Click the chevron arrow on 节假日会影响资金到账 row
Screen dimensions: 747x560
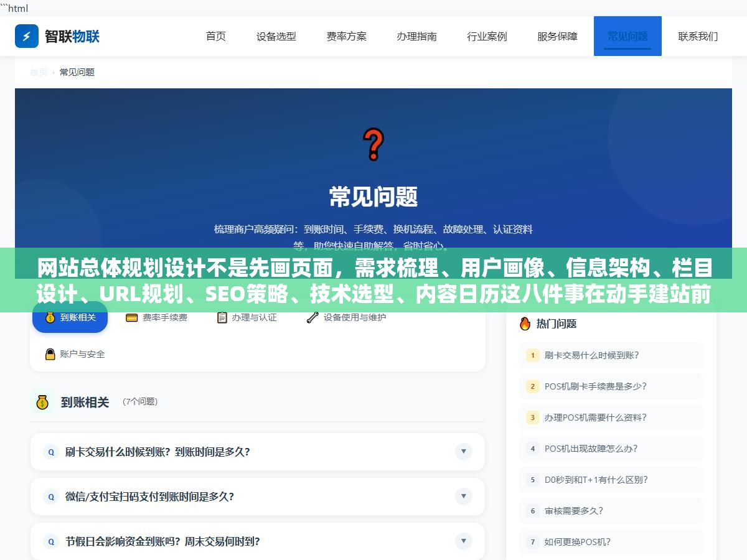(x=463, y=541)
